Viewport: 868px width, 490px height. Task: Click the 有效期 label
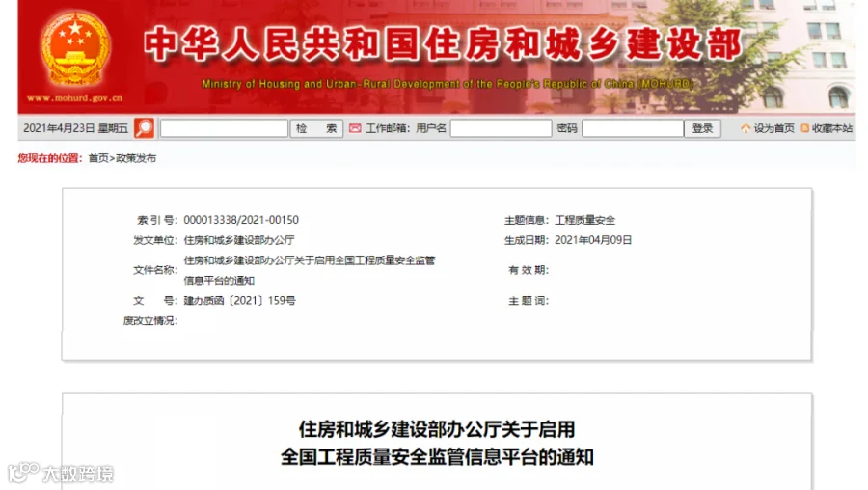pos(529,270)
